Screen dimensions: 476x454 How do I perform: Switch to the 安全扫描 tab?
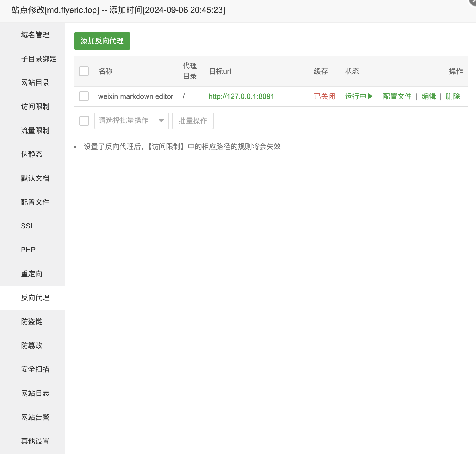click(33, 369)
